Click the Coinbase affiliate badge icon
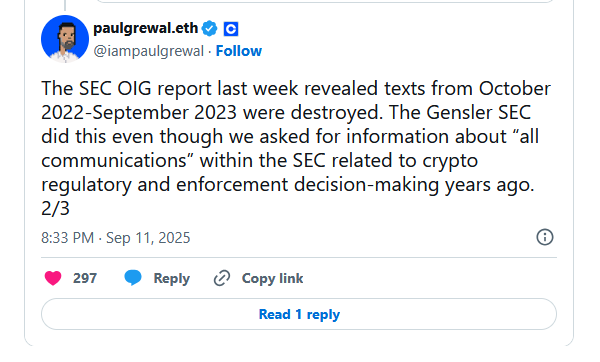Image resolution: width=600 pixels, height=362 pixels. (x=231, y=29)
